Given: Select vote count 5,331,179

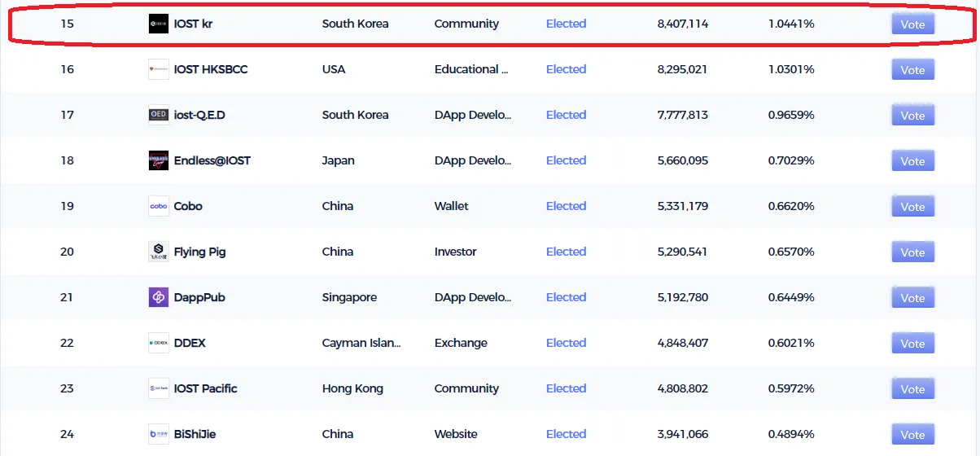Looking at the screenshot, I should coord(683,206).
